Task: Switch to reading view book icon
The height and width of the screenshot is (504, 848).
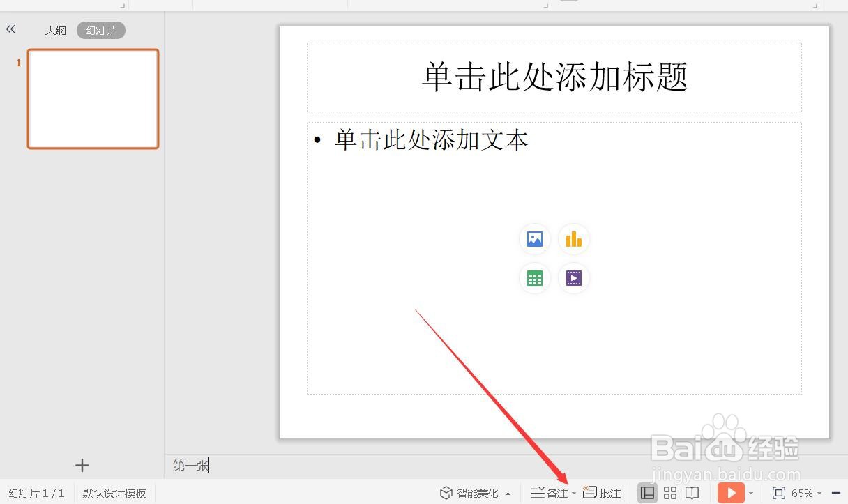Action: [692, 493]
